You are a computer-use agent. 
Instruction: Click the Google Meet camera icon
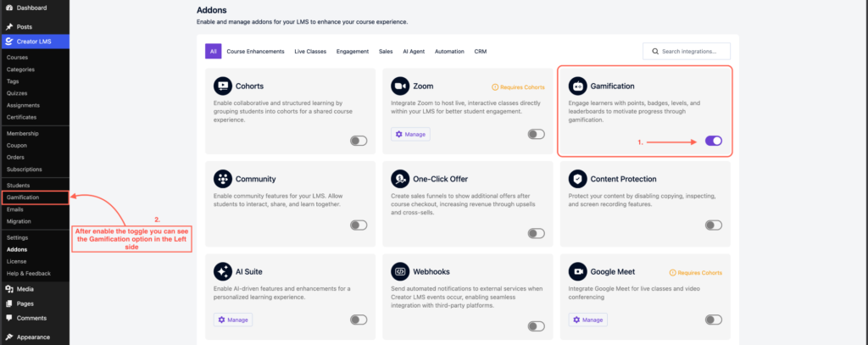coord(577,271)
